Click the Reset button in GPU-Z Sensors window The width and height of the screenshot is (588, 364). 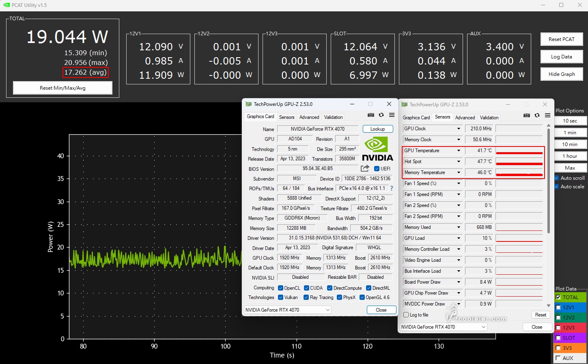[541, 315]
